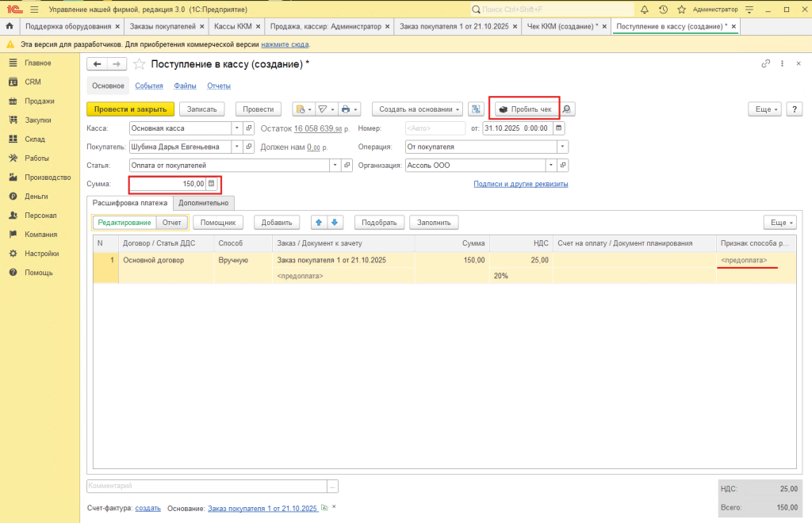Click the calculator icon in the Сумма field
The image size is (812, 523).
[x=212, y=184]
